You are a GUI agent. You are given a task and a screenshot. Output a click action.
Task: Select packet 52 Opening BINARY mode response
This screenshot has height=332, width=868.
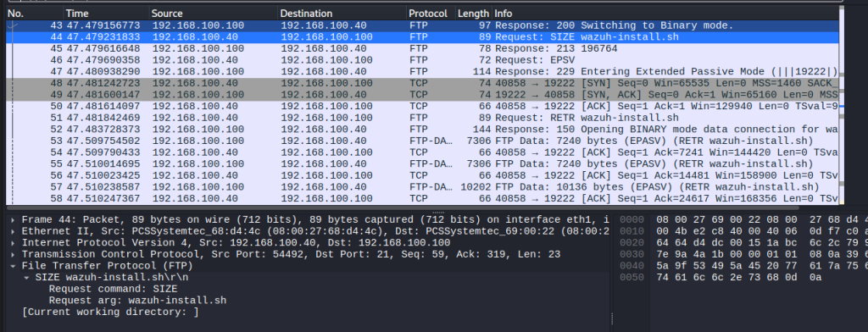(422, 129)
